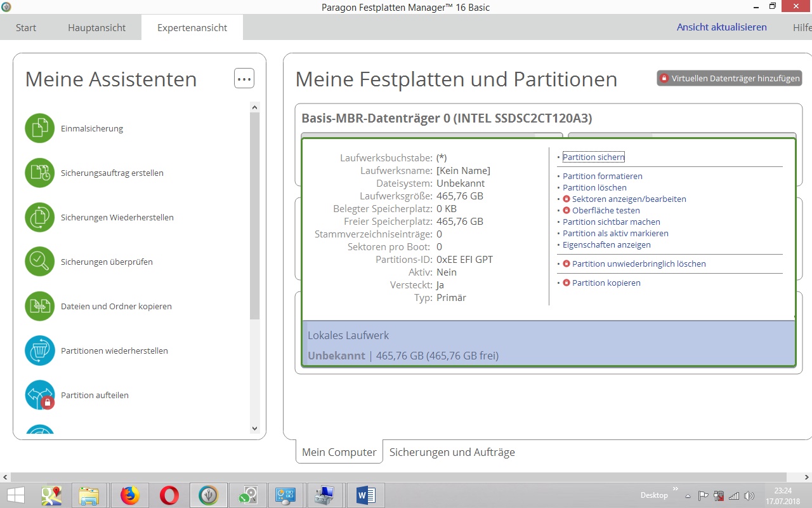
Task: Click the Partitions-ID value 0xEE EFI GPT
Action: click(465, 259)
